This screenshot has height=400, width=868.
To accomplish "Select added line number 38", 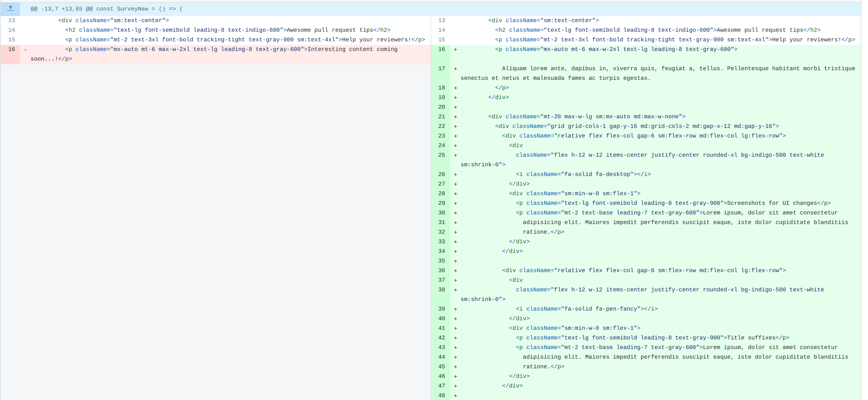I will pos(441,289).
